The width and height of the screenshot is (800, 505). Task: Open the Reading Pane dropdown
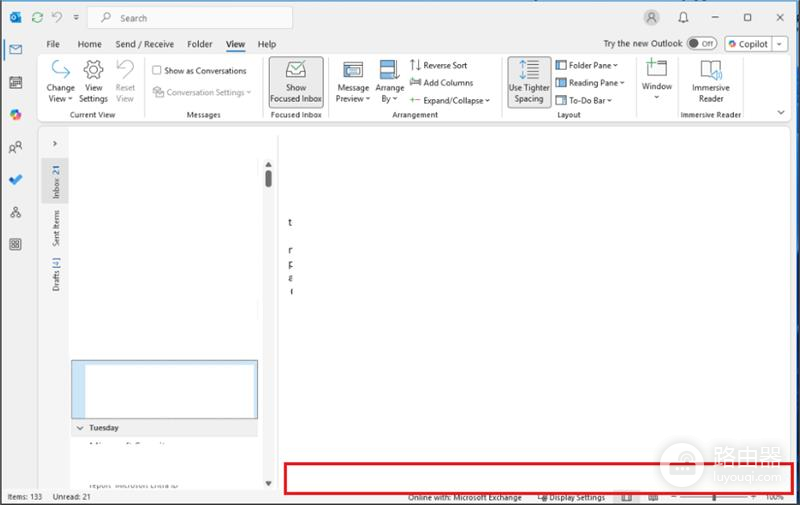tap(590, 83)
